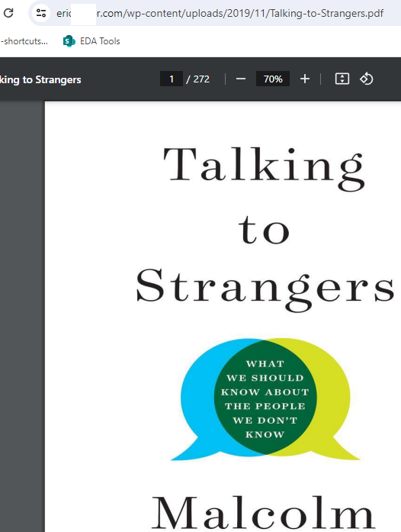The width and height of the screenshot is (401, 532).
Task: Click "WE DON'T" text in the bubble
Action: 265,421
